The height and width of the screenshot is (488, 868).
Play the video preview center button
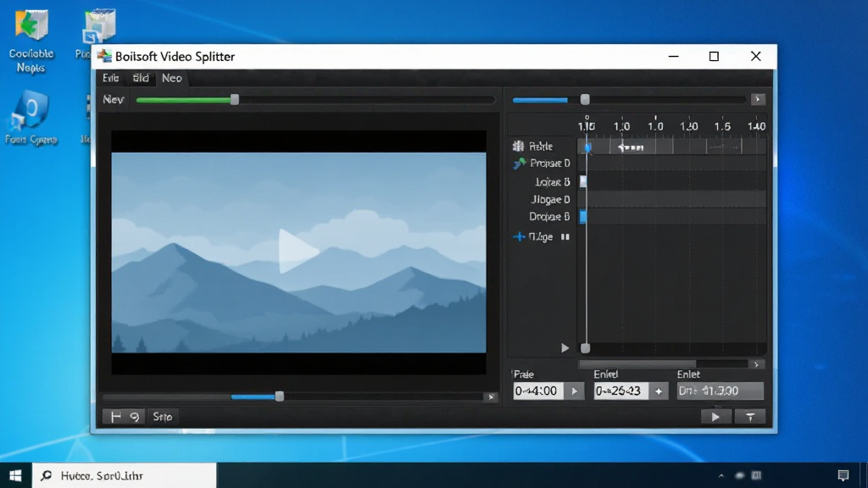click(298, 251)
